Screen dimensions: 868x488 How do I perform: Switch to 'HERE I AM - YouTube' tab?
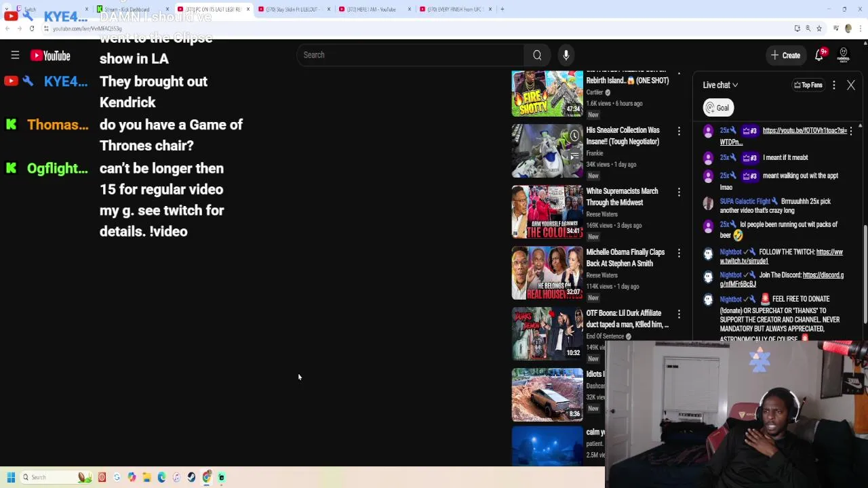tap(374, 9)
